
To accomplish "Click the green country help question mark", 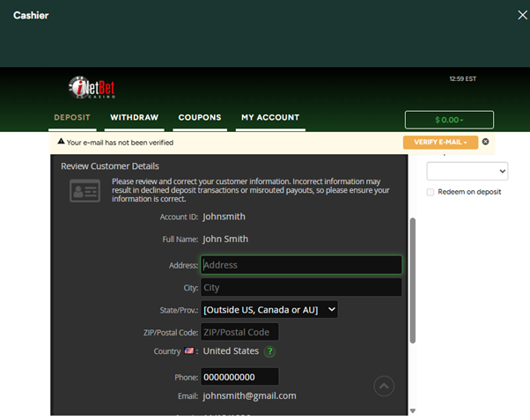I will 270,351.
